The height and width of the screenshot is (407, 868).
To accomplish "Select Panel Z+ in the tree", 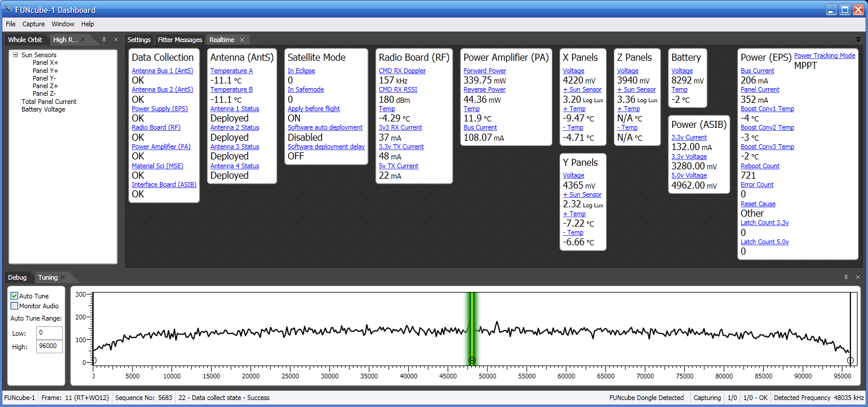I will pos(45,86).
